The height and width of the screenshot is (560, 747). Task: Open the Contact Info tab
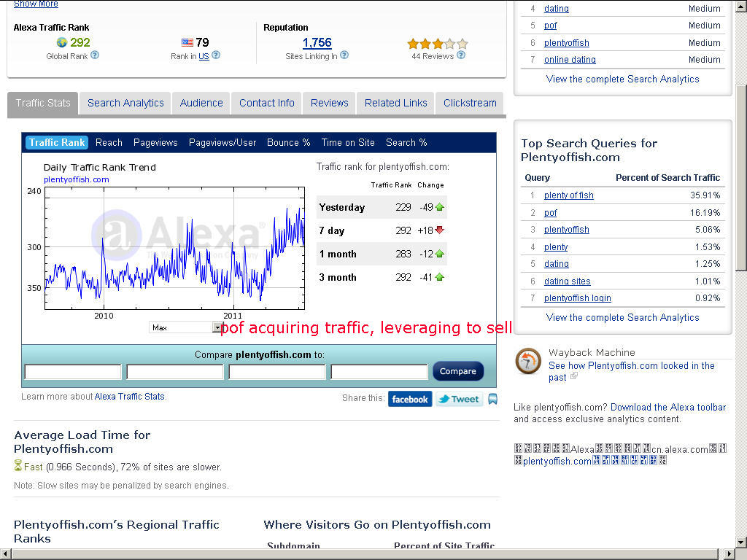point(267,104)
